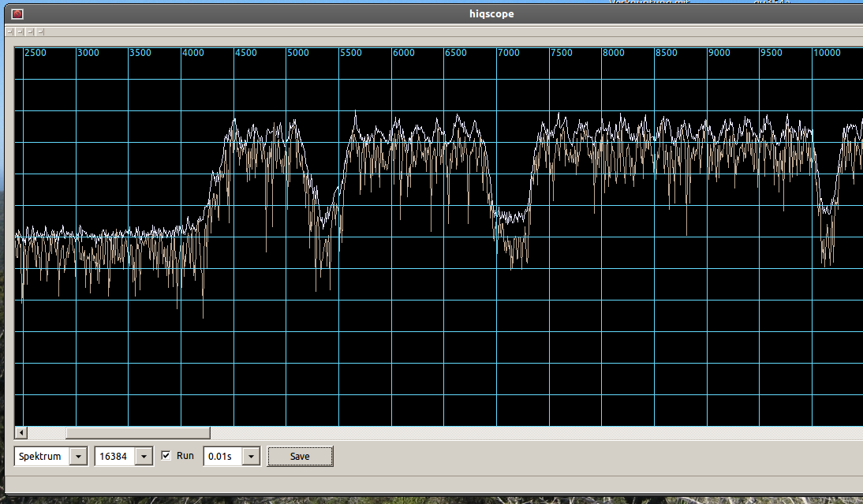Click the fourth small toolbar button below title
The width and height of the screenshot is (863, 504).
[x=40, y=32]
